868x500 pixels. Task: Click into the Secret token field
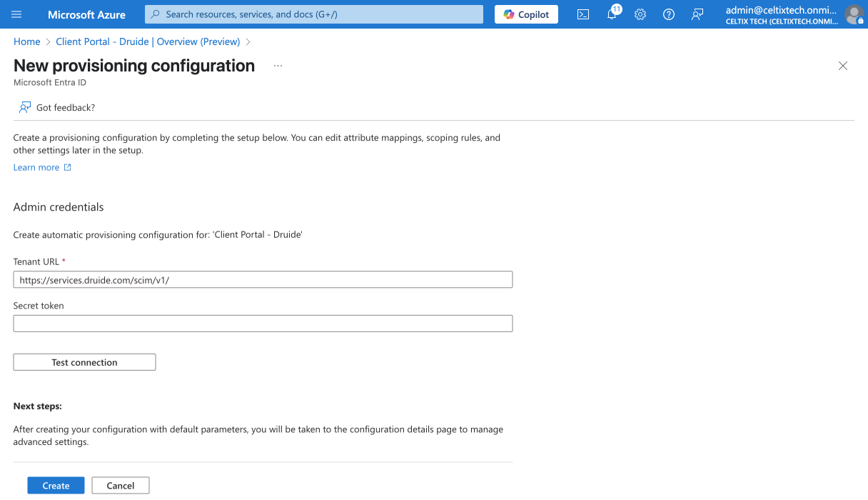(x=263, y=324)
